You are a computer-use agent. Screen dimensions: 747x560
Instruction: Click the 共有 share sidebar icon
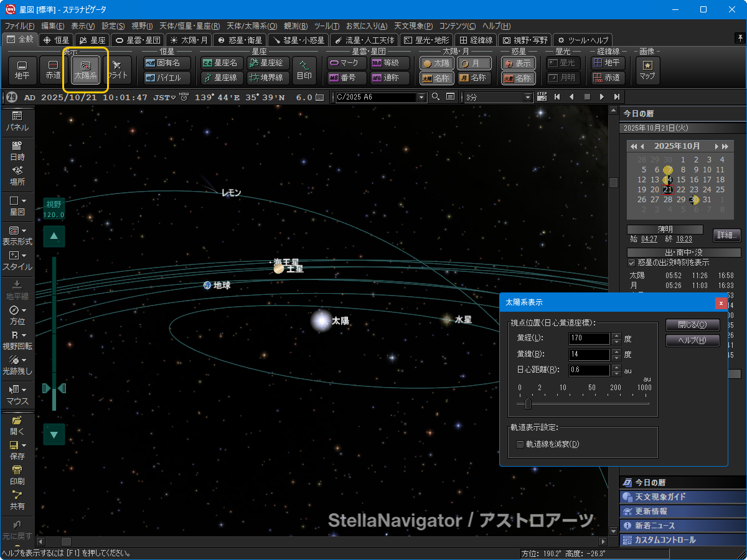[17, 500]
